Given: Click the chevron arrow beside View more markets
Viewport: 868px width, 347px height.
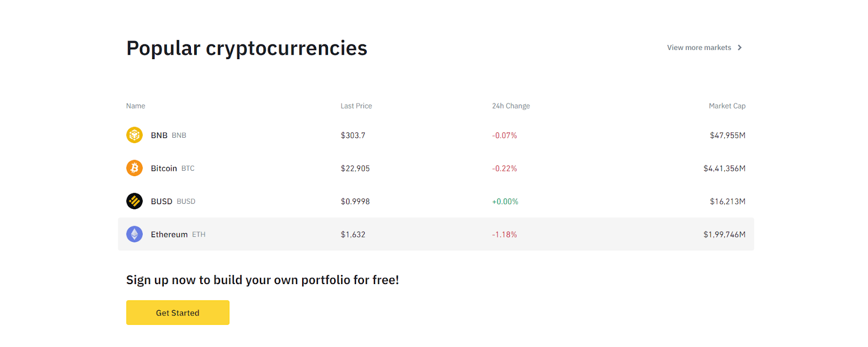Looking at the screenshot, I should 739,48.
